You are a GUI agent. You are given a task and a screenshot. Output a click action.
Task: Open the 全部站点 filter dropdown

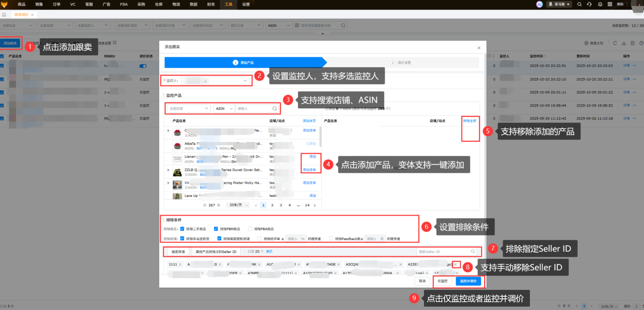(x=18, y=25)
